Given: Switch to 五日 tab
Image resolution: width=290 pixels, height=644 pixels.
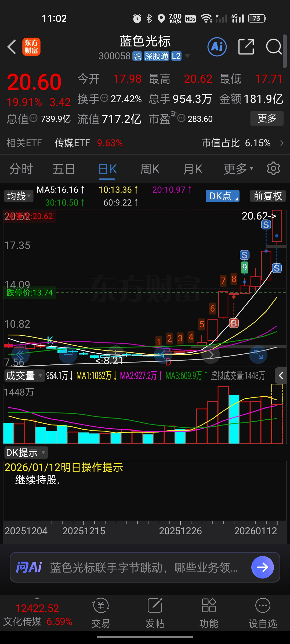Looking at the screenshot, I should [64, 169].
